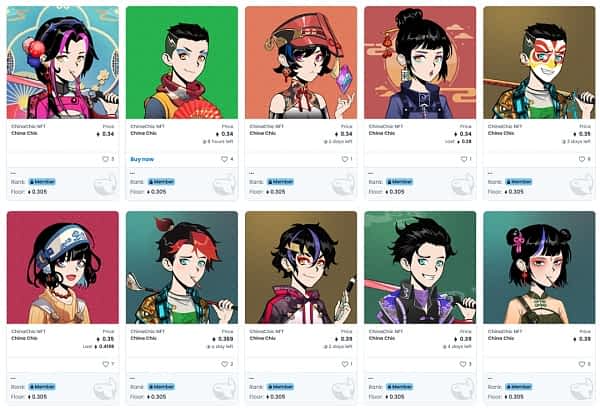Toggle favorite heart on teal twin-bun girl card

[x=582, y=364]
